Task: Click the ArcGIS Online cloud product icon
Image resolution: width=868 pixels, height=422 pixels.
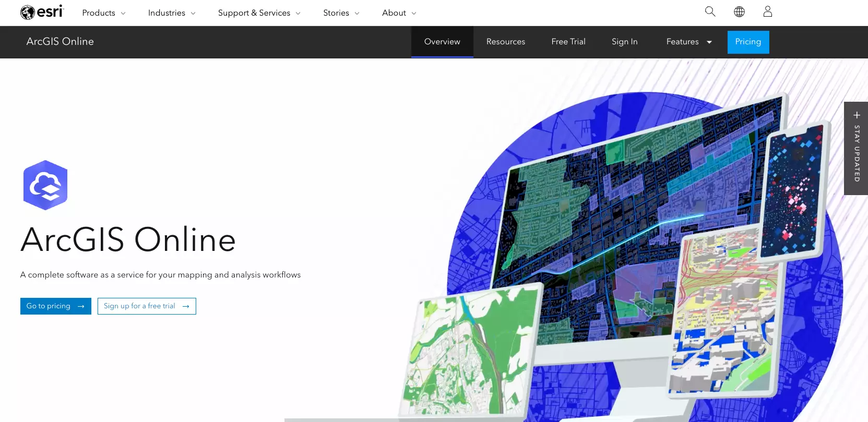Action: click(45, 185)
